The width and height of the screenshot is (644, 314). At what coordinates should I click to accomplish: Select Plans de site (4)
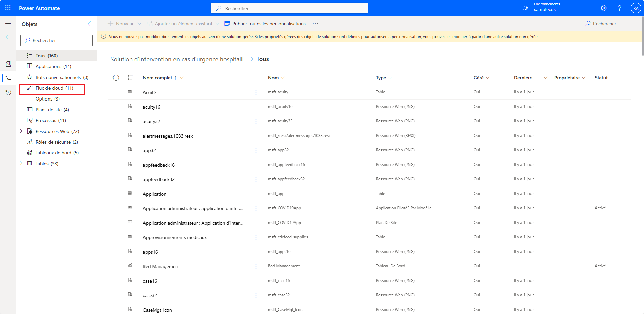(x=56, y=110)
